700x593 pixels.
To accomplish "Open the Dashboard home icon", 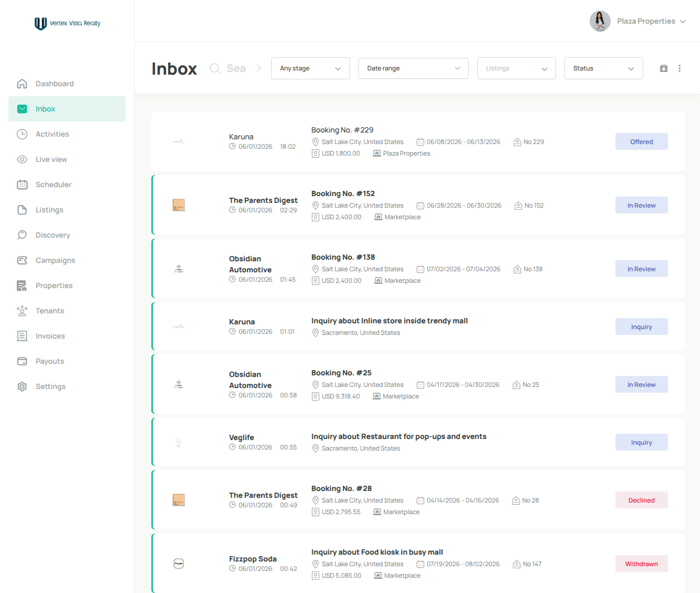I will click(x=22, y=84).
